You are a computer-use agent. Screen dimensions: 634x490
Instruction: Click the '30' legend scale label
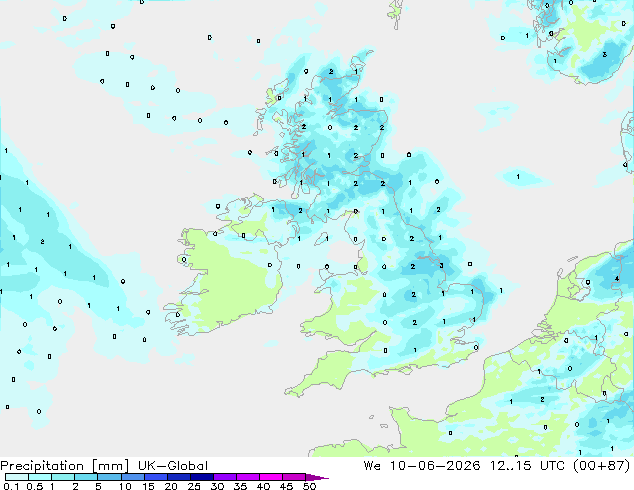click(x=217, y=486)
